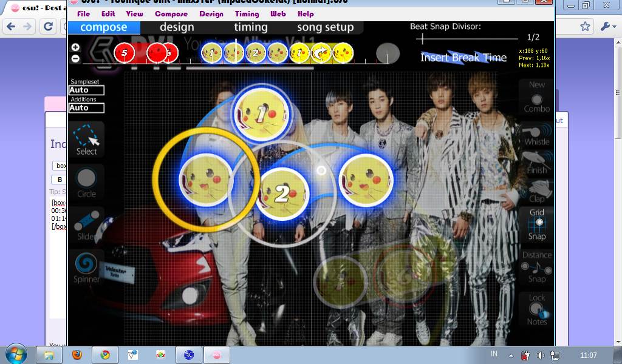
Task: Select the Circle tool
Action: pyautogui.click(x=86, y=182)
